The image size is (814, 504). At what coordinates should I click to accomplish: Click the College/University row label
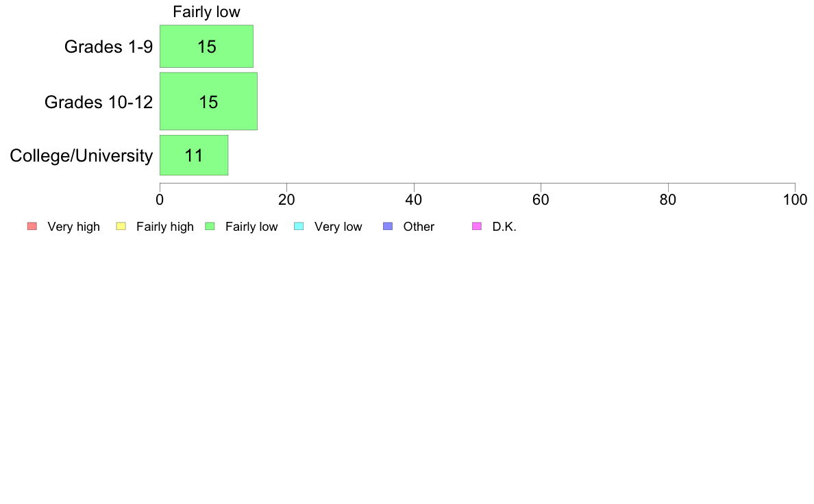(x=82, y=155)
